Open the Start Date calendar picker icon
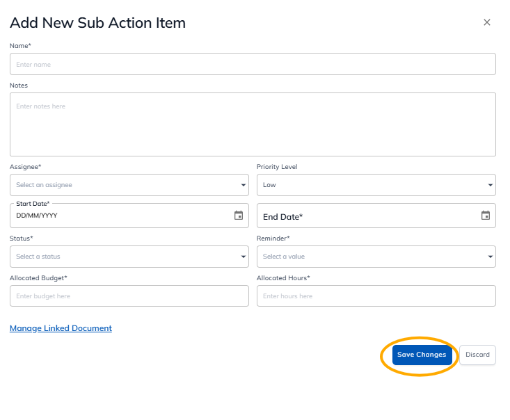 pyautogui.click(x=239, y=216)
